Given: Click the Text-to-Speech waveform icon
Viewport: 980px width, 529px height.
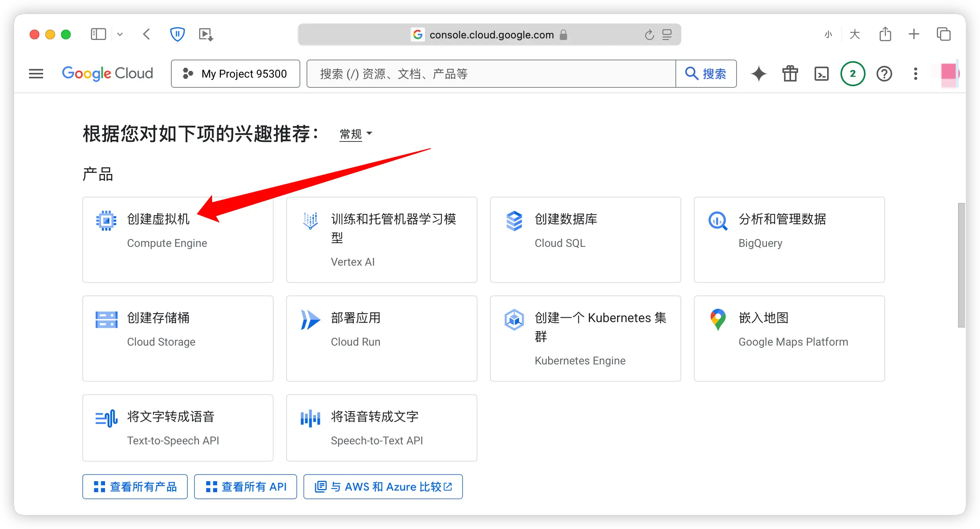Looking at the screenshot, I should tap(106, 418).
